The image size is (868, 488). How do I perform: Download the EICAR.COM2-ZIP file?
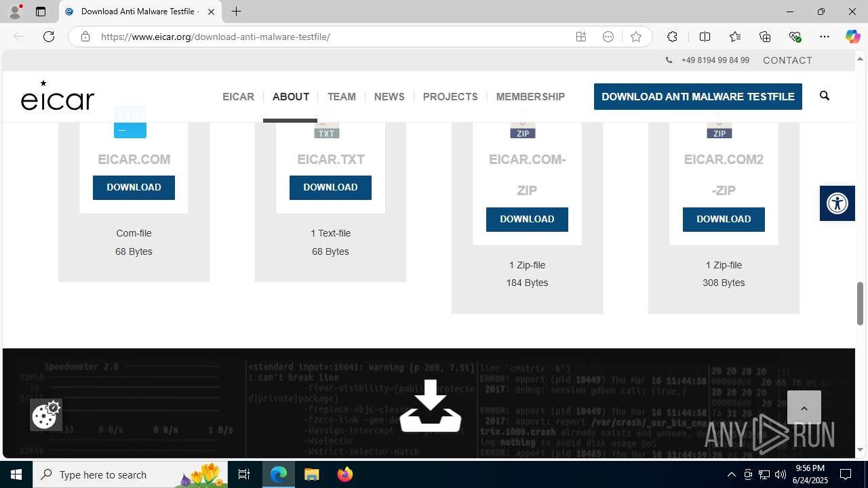click(724, 220)
